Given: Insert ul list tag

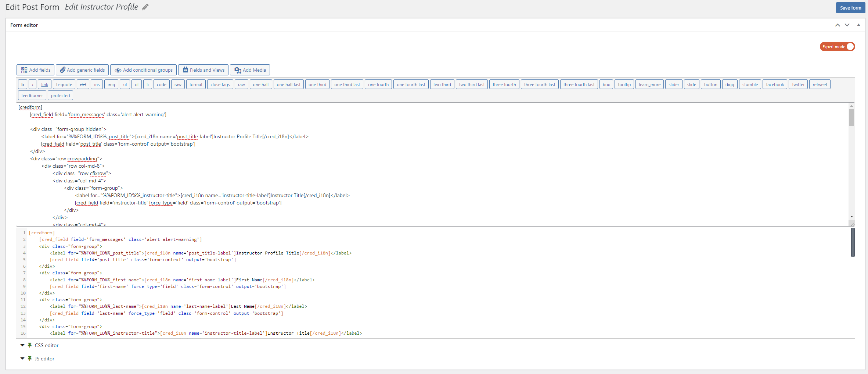Looking at the screenshot, I should click(125, 85).
